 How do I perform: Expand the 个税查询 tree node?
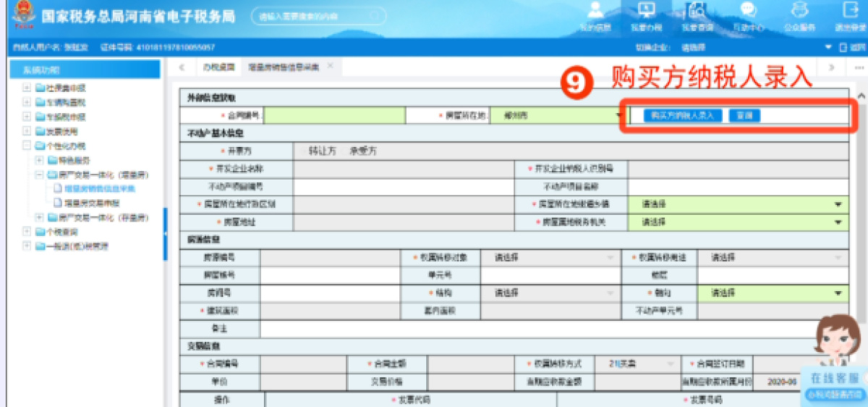(27, 232)
